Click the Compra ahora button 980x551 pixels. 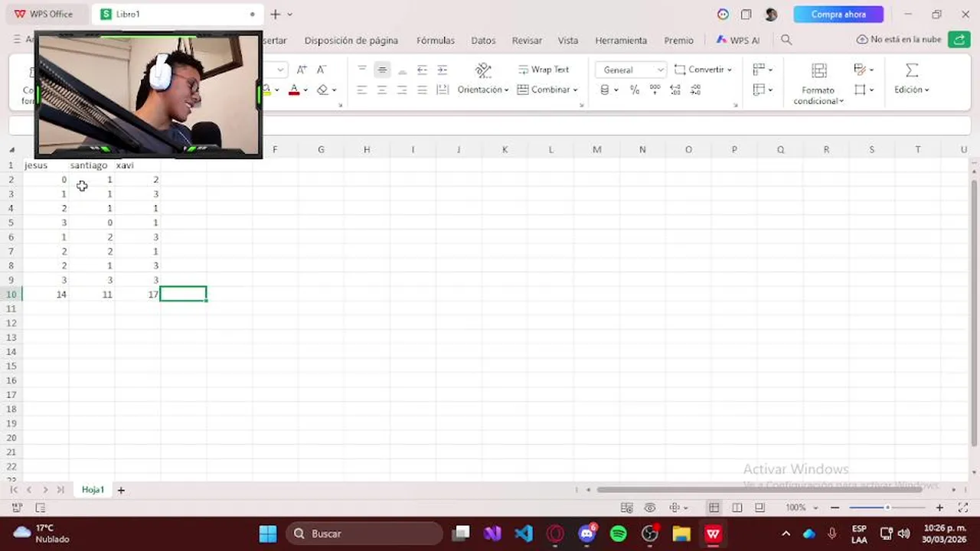[838, 15]
